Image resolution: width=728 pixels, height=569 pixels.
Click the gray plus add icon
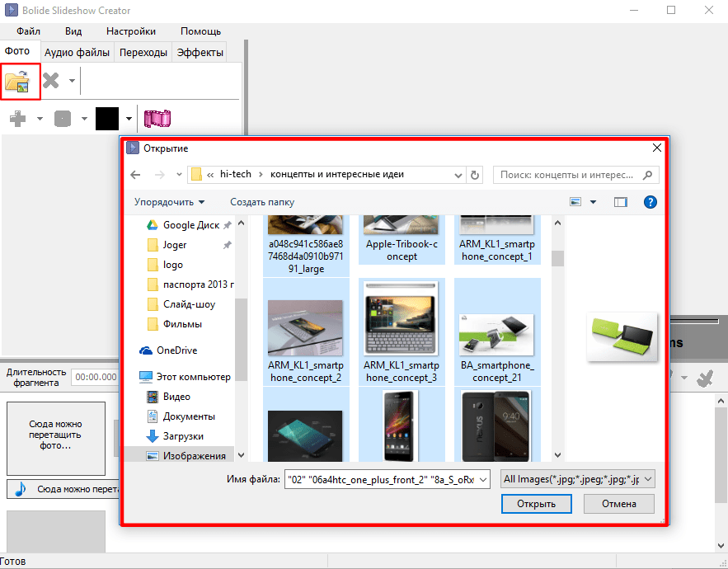click(x=17, y=119)
